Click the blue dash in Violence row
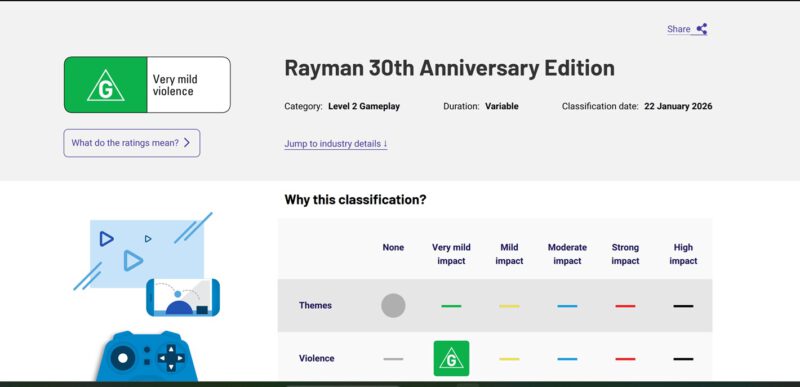 [567, 359]
